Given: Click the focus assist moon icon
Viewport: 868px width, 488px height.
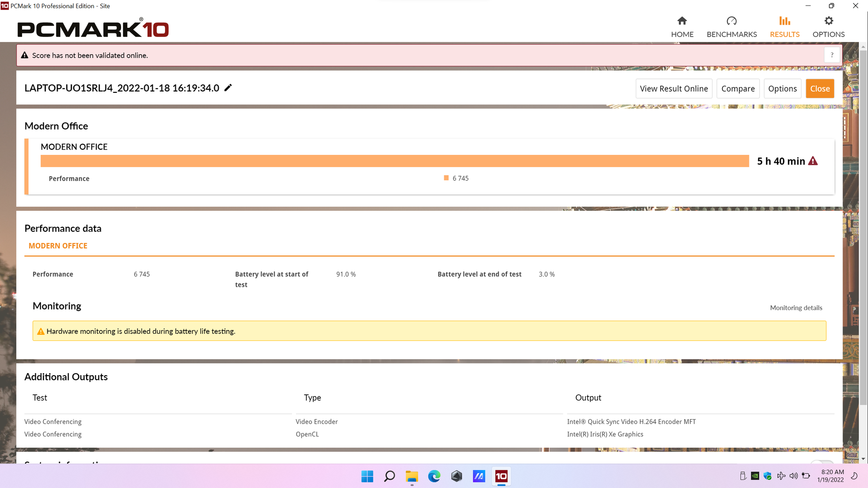Looking at the screenshot, I should (854, 476).
